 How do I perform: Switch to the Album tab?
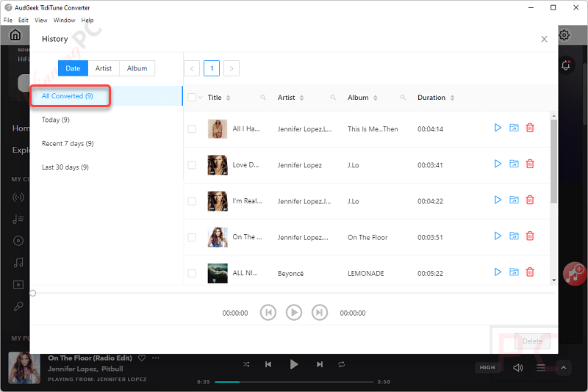click(x=137, y=68)
